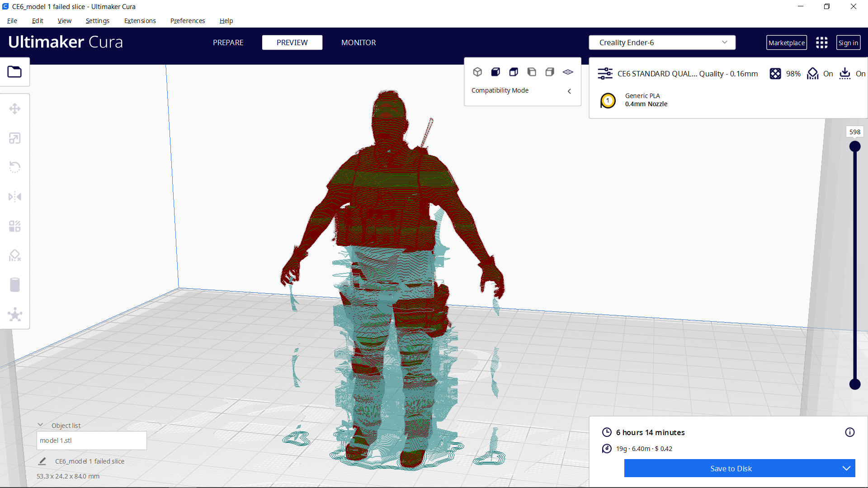Open the print settings panel sliders icon
This screenshot has height=488, width=868.
point(605,73)
